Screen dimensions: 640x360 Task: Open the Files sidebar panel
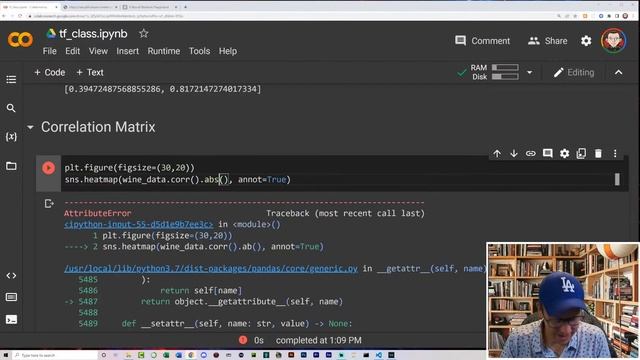point(11,166)
